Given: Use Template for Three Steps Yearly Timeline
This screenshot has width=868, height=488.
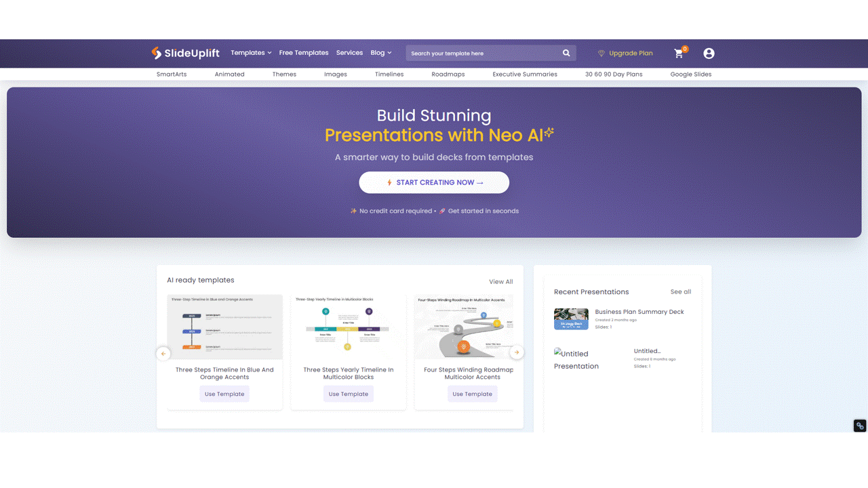Looking at the screenshot, I should click(349, 394).
